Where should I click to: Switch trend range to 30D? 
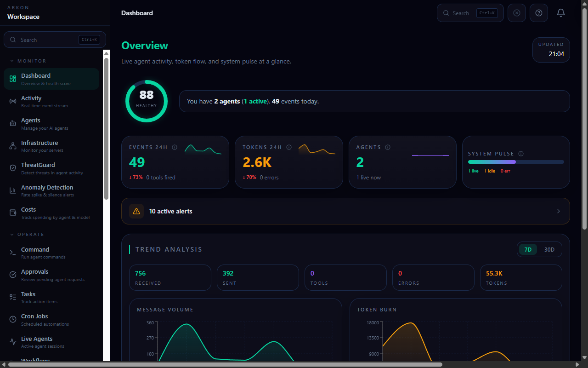coord(549,249)
